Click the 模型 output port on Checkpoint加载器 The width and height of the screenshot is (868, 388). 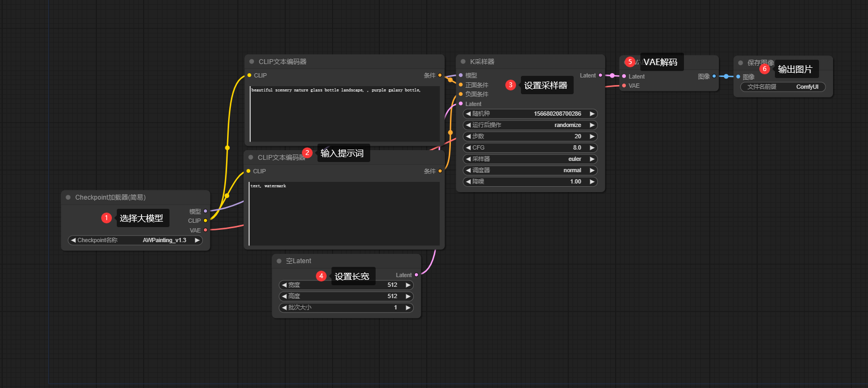206,211
